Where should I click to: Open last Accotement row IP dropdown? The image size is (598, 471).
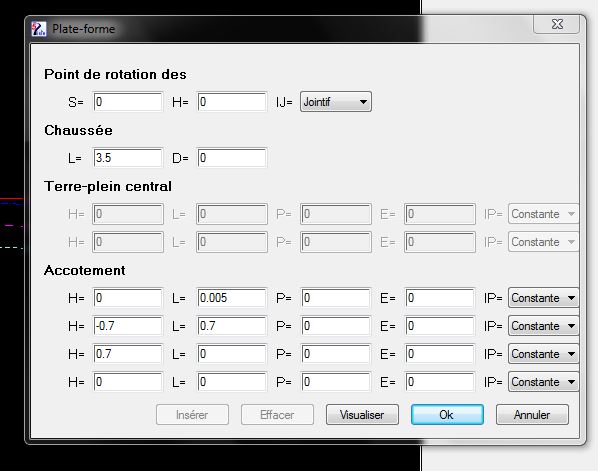coord(543,382)
